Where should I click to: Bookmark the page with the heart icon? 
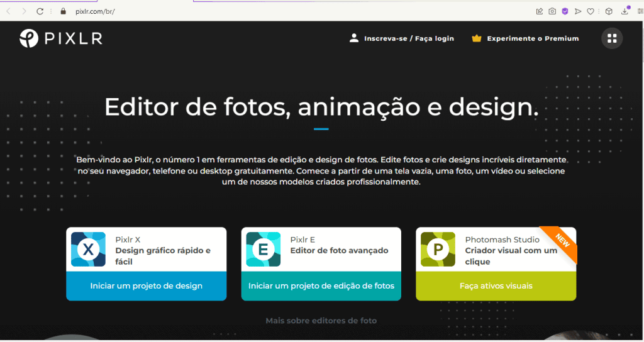590,11
